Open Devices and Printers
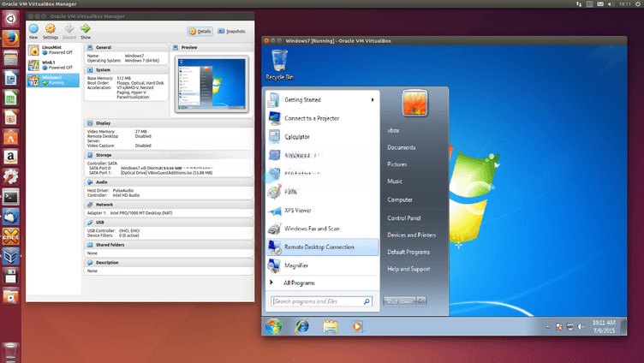644x363 pixels. tap(412, 235)
